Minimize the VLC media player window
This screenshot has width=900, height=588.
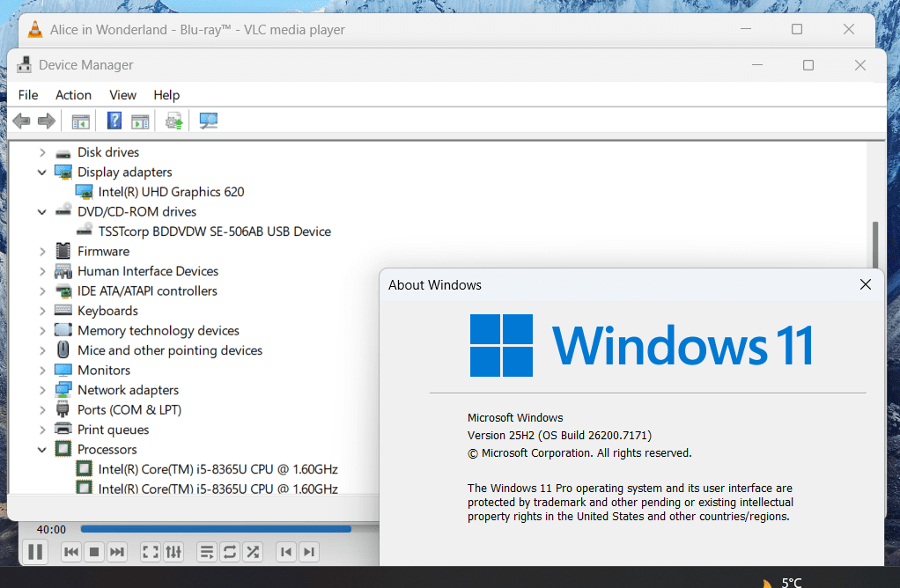pos(746,29)
